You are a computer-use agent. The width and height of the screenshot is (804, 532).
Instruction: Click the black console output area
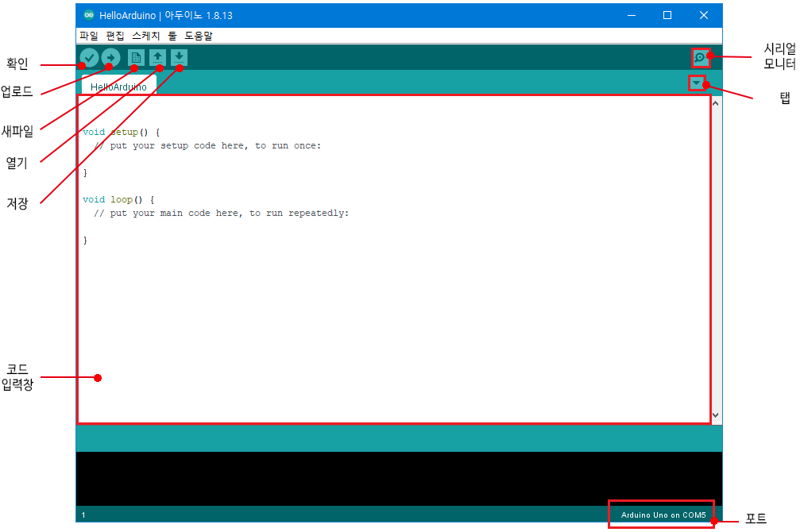(399, 478)
